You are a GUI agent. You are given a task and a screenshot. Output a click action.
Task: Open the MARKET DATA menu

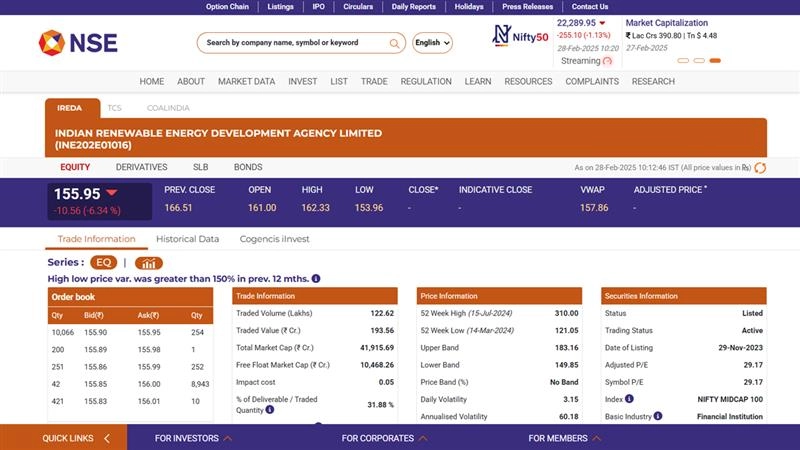pos(246,82)
